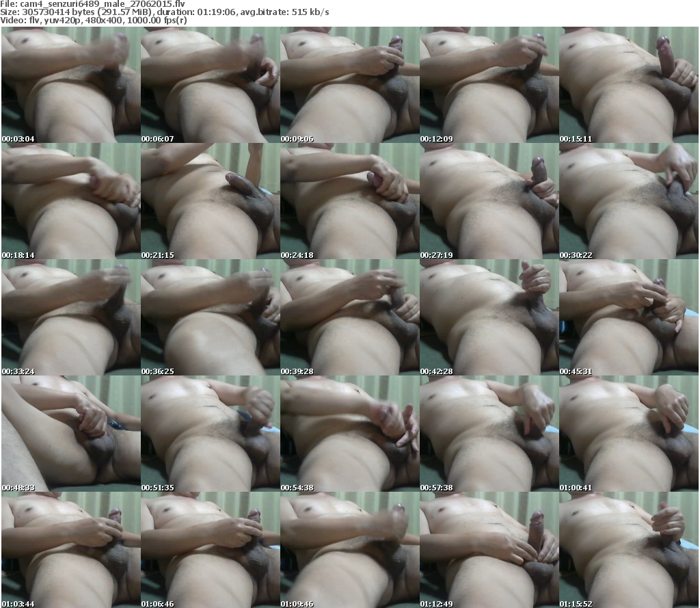Open the frame at timestamp 00:30:22
This screenshot has height=608, width=700.
629,201
